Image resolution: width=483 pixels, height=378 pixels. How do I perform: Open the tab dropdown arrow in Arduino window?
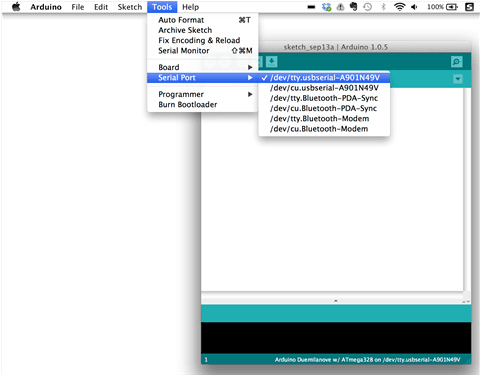(x=458, y=79)
